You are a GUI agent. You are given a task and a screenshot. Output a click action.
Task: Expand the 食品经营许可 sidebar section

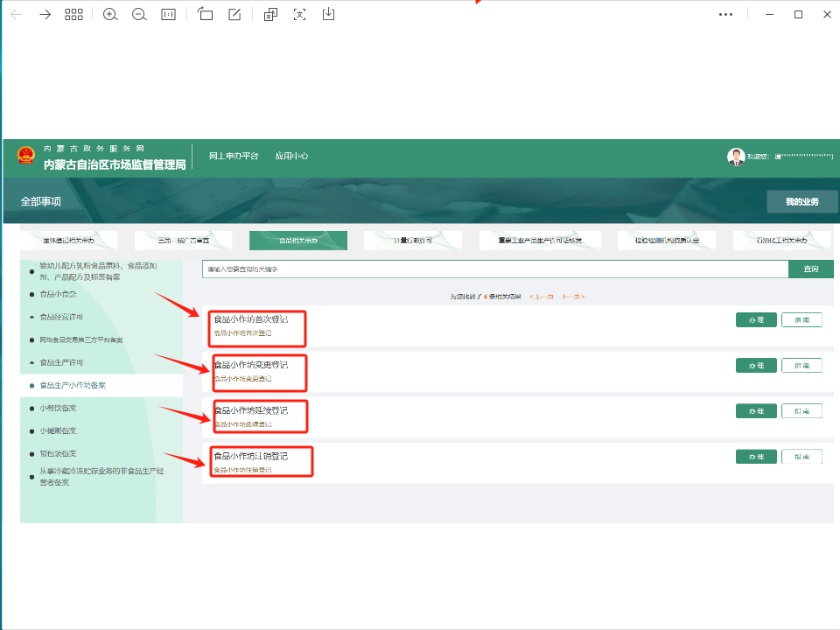click(60, 317)
